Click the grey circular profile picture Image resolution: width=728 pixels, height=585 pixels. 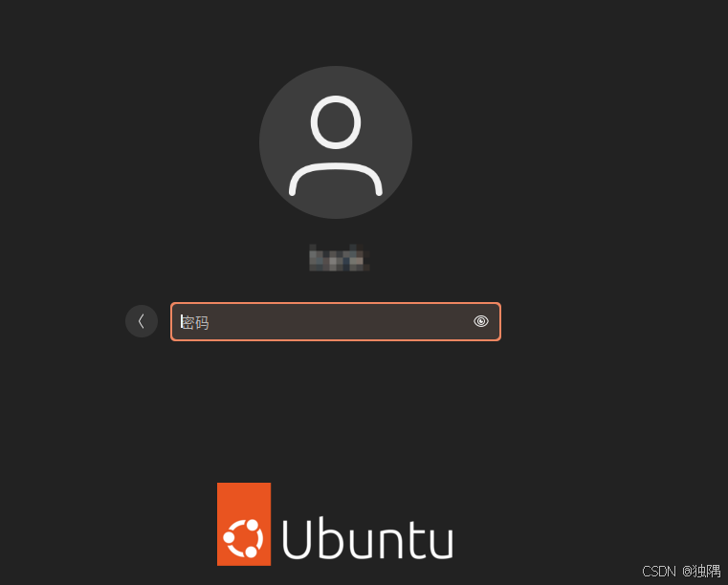click(336, 142)
